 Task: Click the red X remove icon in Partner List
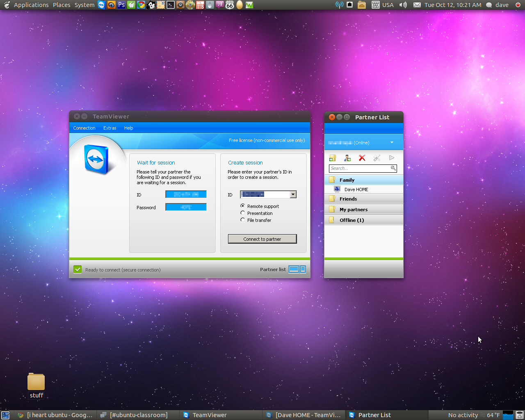coord(362,158)
